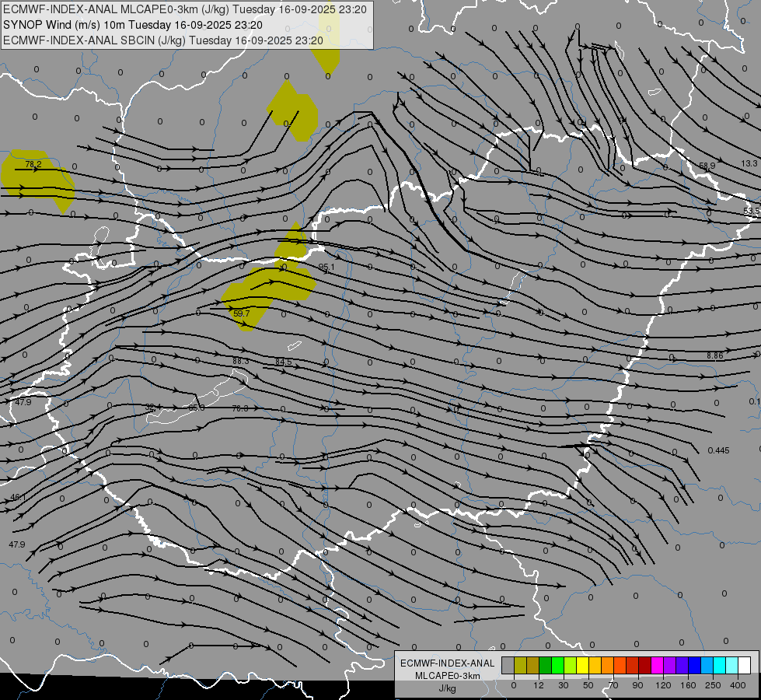The width and height of the screenshot is (761, 700).
Task: Click the 8.86 map value
Action: [x=714, y=355]
